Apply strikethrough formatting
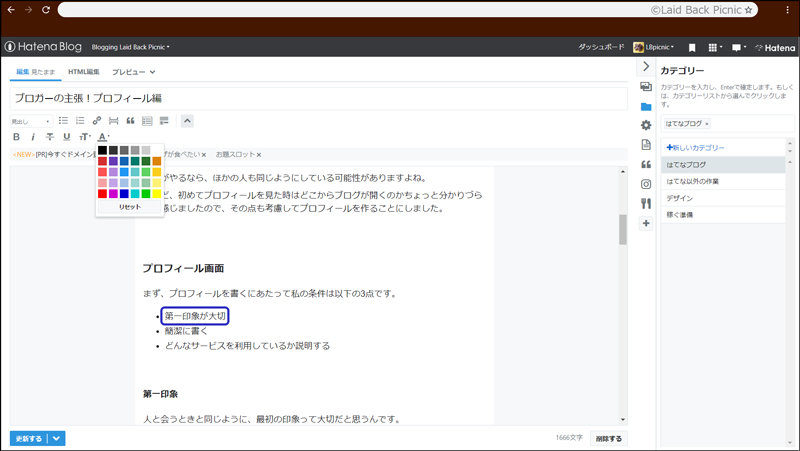 (49, 137)
